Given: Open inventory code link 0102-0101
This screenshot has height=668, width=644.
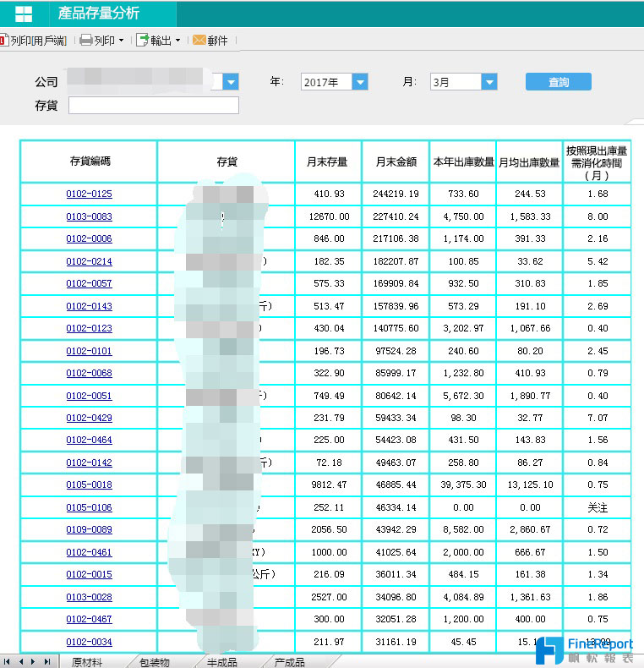Looking at the screenshot, I should point(89,351).
